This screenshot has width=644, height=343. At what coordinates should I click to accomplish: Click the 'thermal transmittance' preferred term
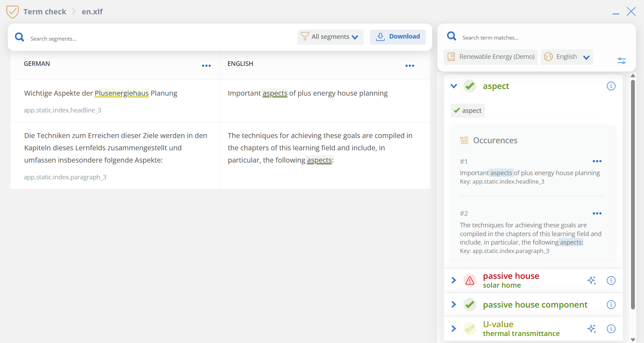coord(521,334)
